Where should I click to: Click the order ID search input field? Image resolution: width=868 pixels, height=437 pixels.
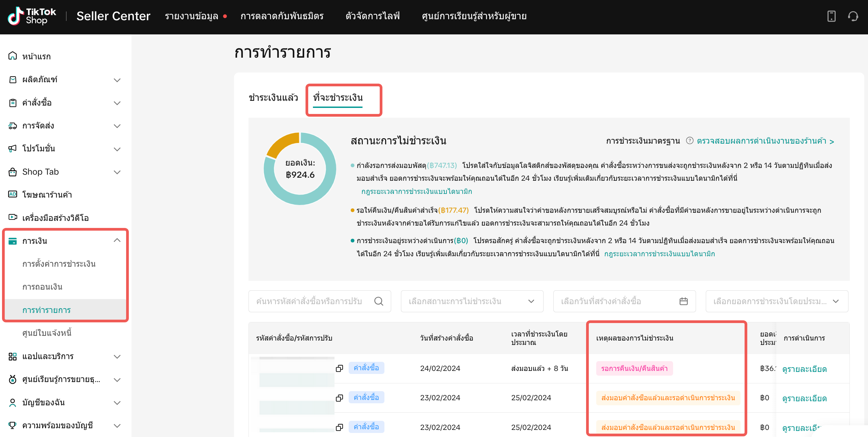309,301
